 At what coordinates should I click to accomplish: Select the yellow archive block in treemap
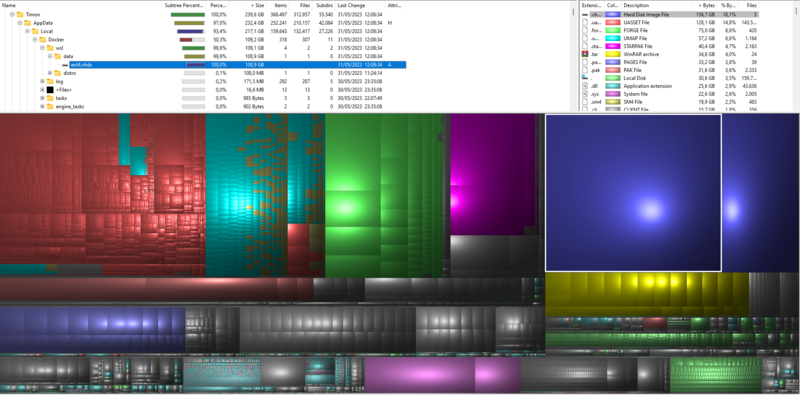point(647,294)
